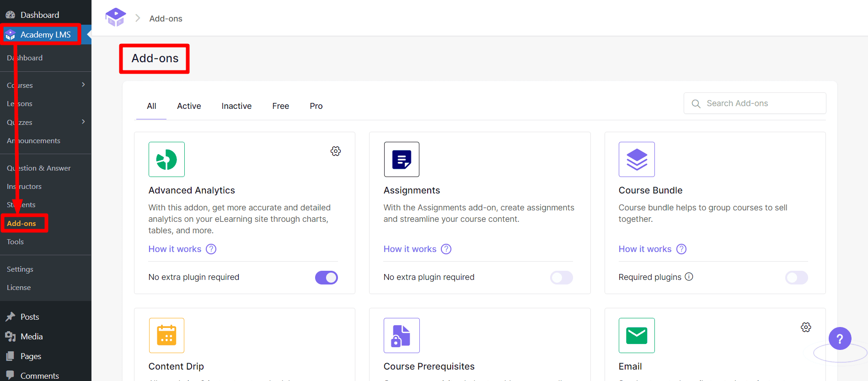
Task: Click the Add-ons breadcrumb text
Action: (166, 19)
